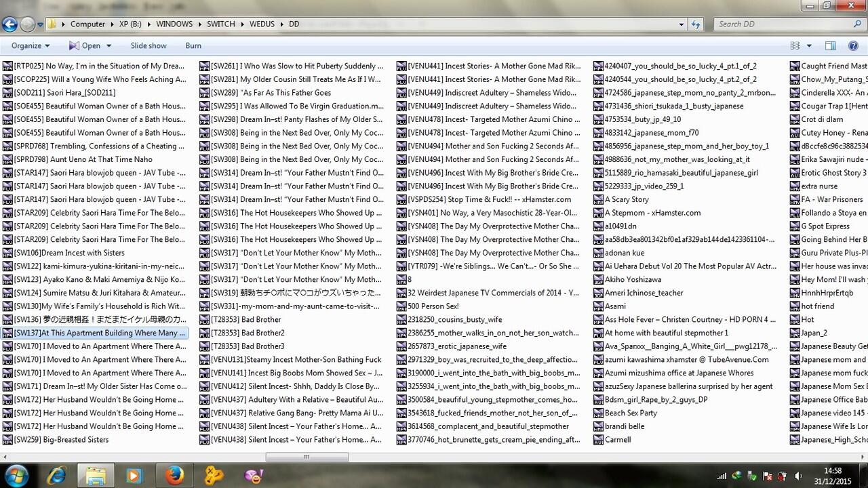The height and width of the screenshot is (488, 868).
Task: Open the Windows Start button
Action: 16,475
